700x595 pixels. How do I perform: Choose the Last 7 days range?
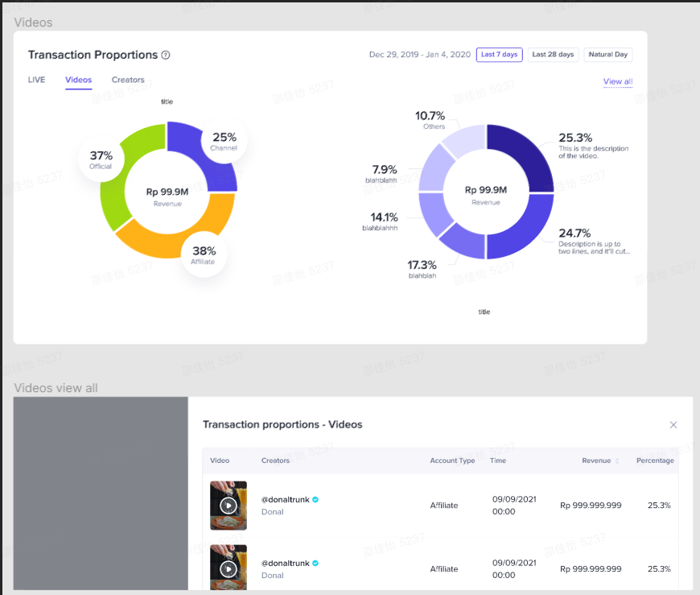click(x=499, y=55)
